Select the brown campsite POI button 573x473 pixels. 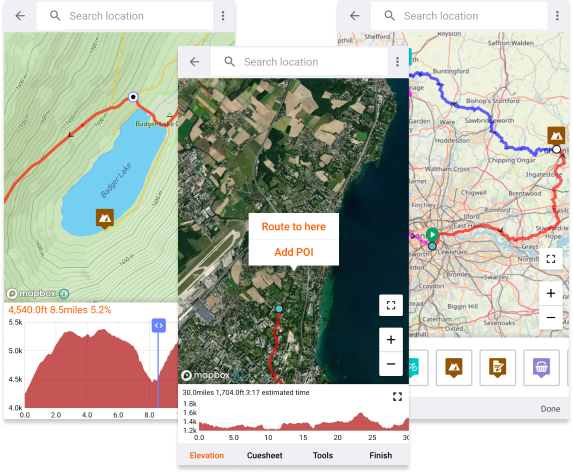pos(454,367)
